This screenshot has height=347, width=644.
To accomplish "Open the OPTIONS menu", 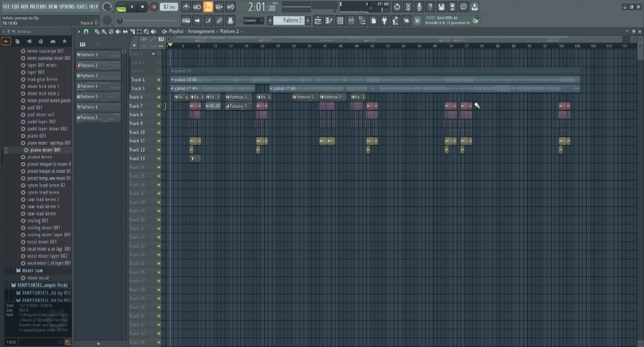I will pyautogui.click(x=67, y=7).
